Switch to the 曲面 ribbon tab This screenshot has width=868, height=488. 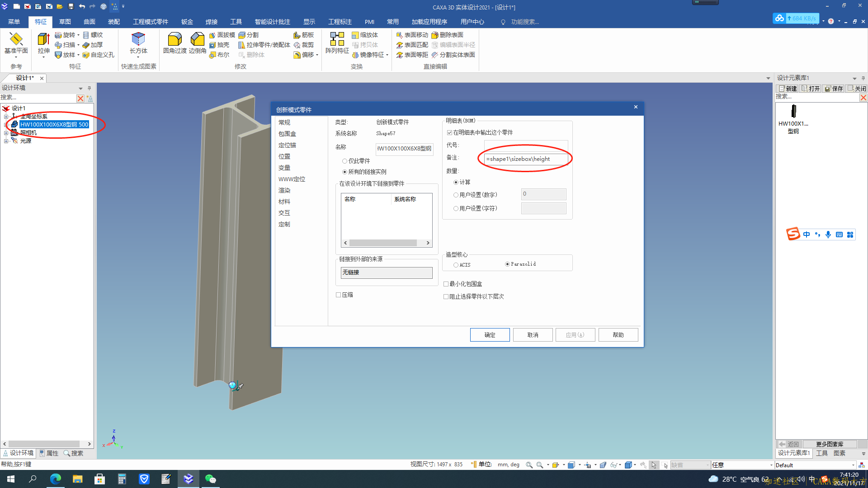pos(90,22)
